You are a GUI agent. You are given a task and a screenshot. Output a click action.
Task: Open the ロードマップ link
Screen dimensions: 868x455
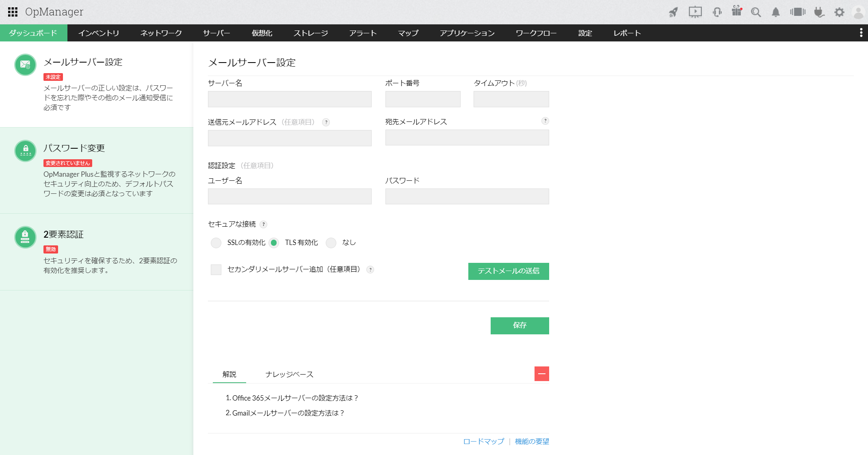click(483, 441)
